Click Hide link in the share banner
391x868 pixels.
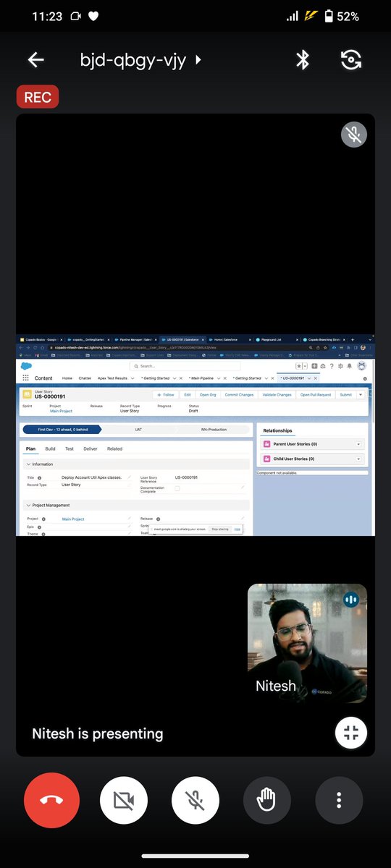237,529
